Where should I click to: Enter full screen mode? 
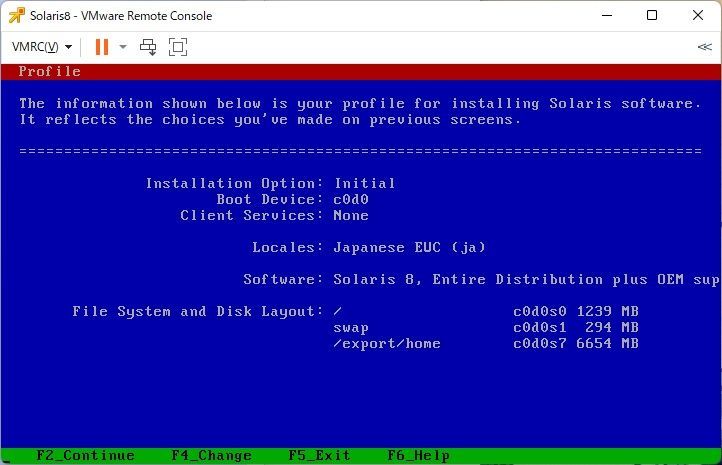click(178, 47)
